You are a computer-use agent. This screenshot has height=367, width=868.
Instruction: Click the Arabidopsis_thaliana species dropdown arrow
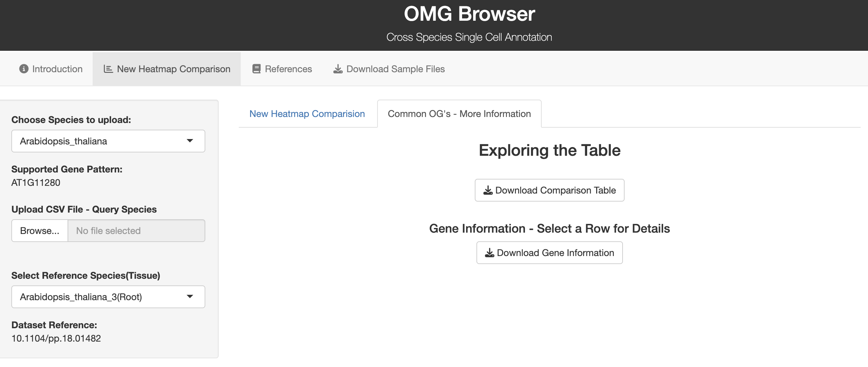tap(190, 141)
